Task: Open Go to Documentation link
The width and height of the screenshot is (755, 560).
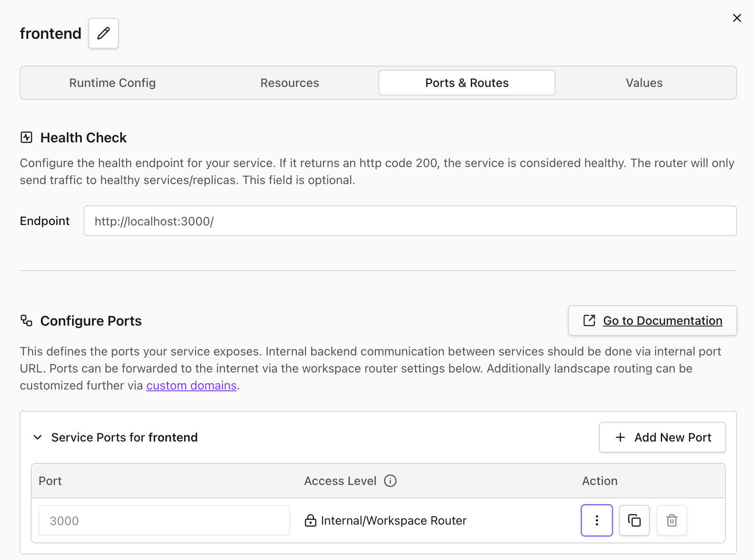Action: (662, 320)
